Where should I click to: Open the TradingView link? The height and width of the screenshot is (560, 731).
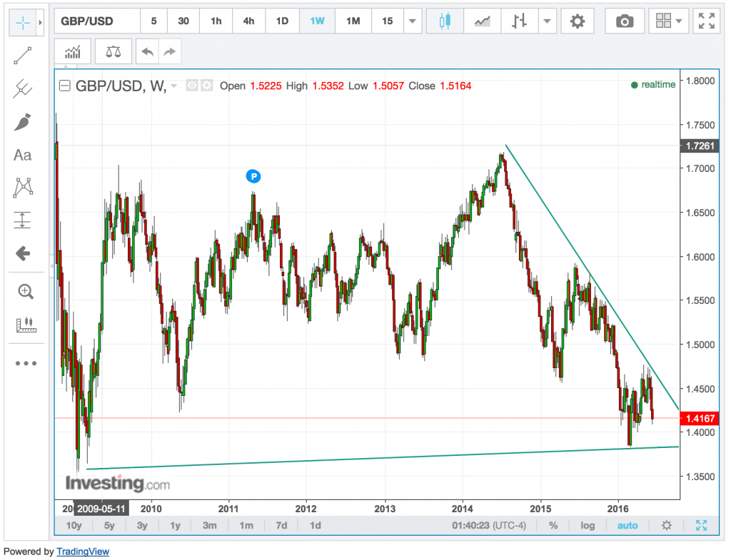(83, 551)
